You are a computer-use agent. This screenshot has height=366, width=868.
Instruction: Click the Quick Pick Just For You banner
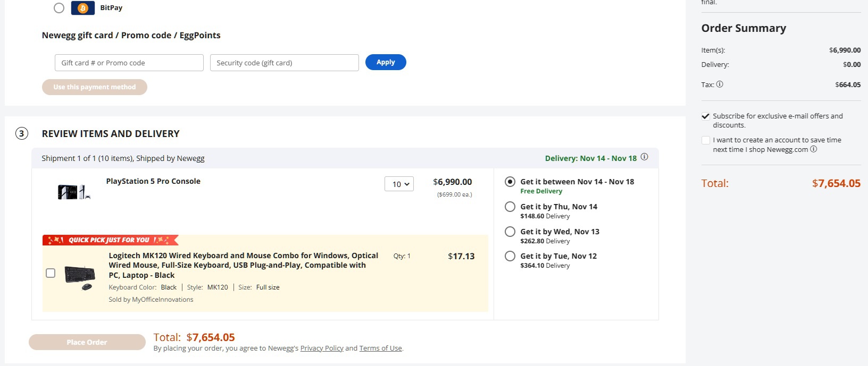coord(111,240)
